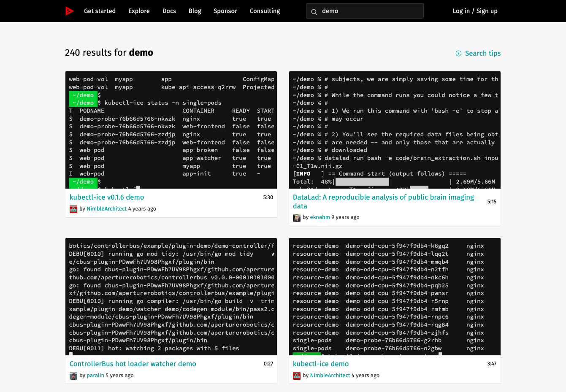This screenshot has width=566, height=392.
Task: Click the 0:27 duration label
Action: [268, 364]
